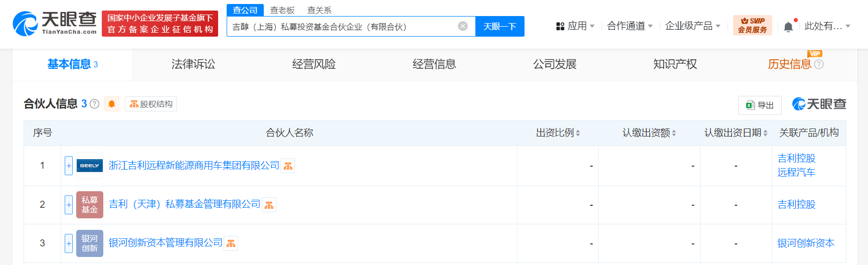This screenshot has height=265, width=868.
Task: Open equity structure icon for 吉利(天津)私募基金管理
Action: [x=269, y=205]
